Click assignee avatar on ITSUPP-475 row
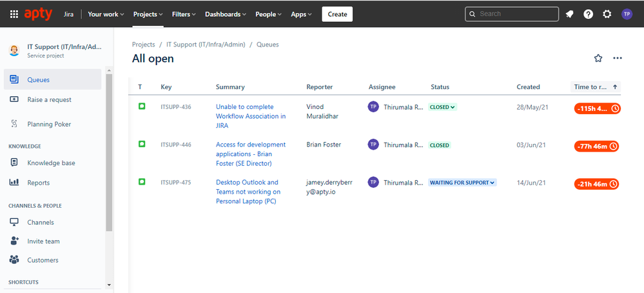The image size is (644, 293). 373,182
